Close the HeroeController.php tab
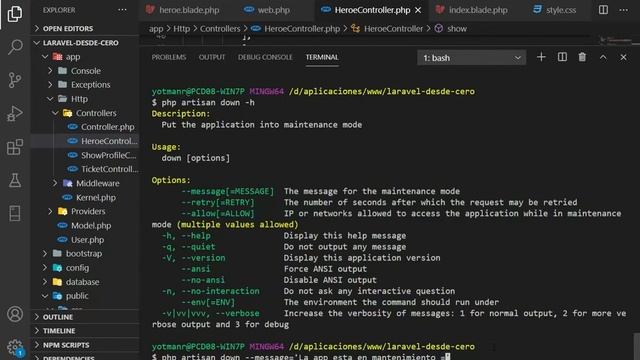640x360 pixels. coord(418,10)
